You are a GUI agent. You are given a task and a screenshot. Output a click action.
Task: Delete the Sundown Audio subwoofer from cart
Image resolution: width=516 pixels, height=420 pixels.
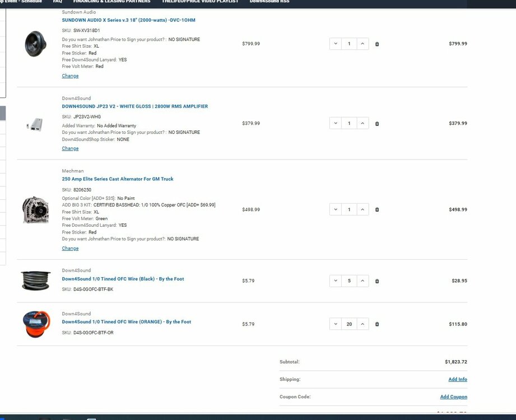(x=377, y=44)
